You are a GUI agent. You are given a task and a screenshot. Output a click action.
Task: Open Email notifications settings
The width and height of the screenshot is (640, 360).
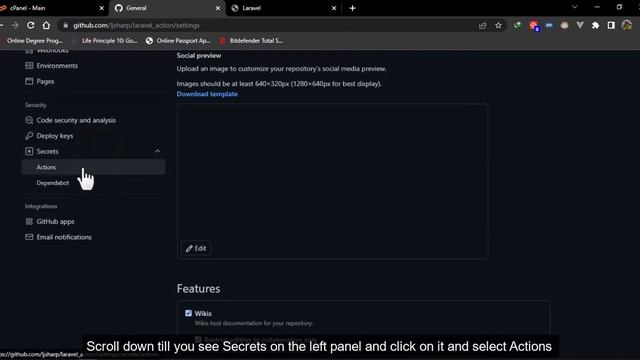(64, 237)
